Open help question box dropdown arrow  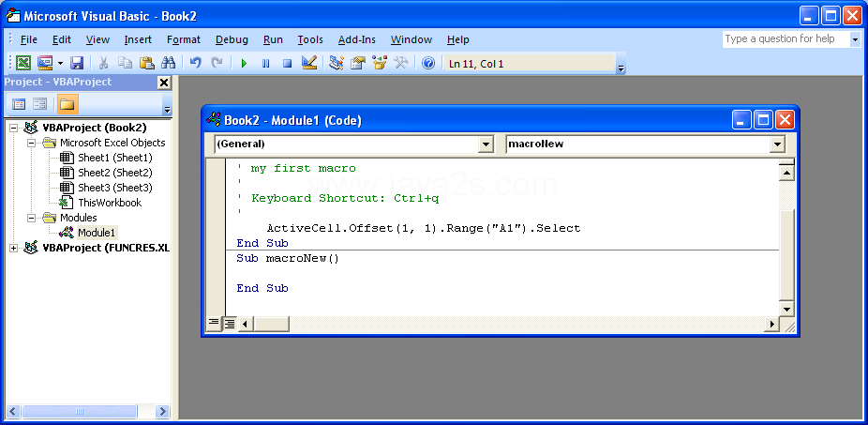(x=855, y=38)
